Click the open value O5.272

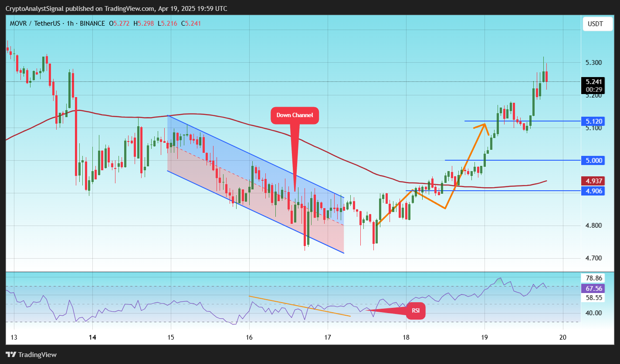tap(119, 24)
